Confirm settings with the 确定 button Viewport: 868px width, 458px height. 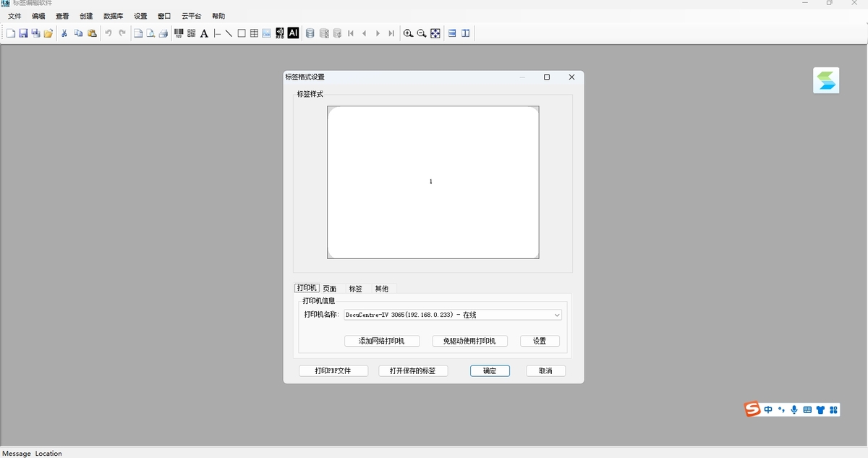tap(490, 370)
